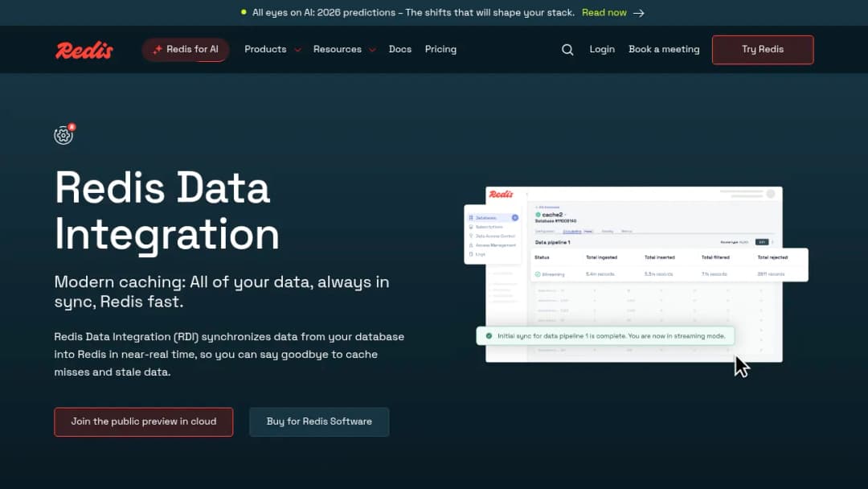Click the chevron beside Products

pyautogui.click(x=298, y=50)
